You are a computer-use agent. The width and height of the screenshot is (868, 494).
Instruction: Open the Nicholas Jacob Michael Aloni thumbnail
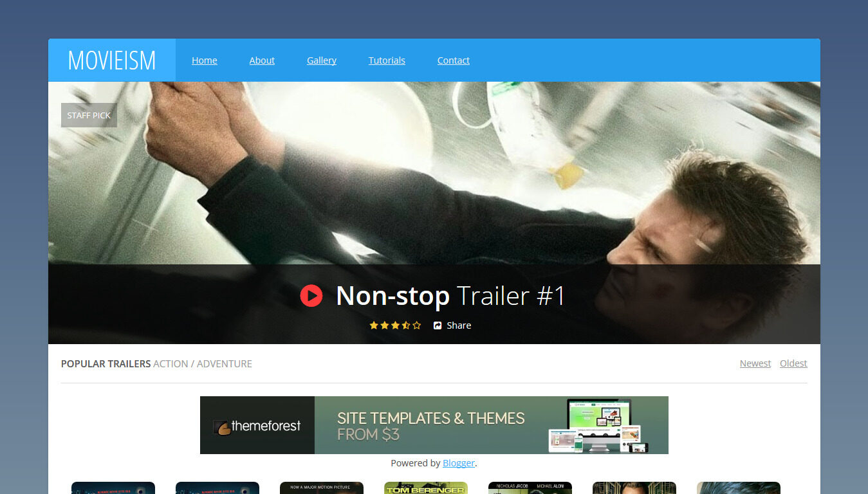pos(530,488)
